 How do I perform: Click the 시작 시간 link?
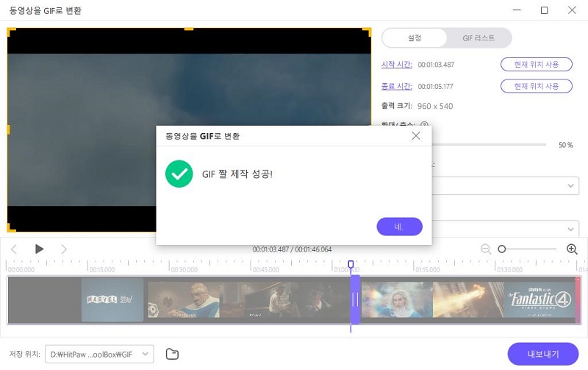(x=396, y=65)
